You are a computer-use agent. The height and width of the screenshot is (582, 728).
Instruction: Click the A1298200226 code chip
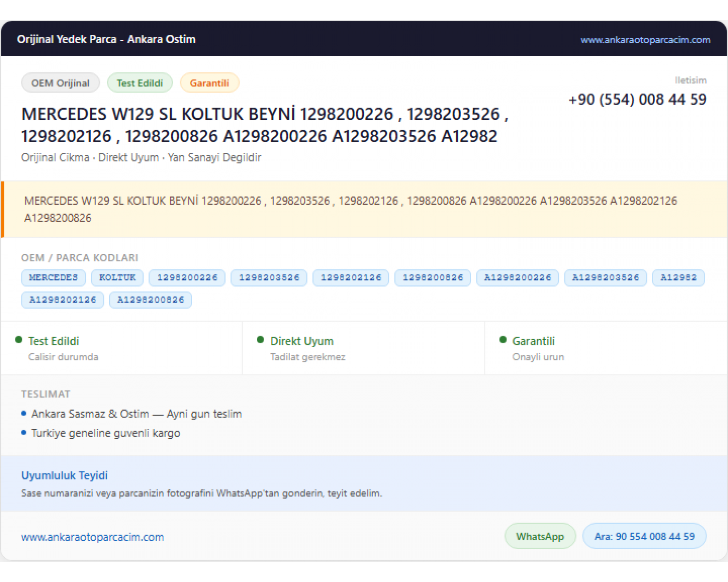point(518,277)
